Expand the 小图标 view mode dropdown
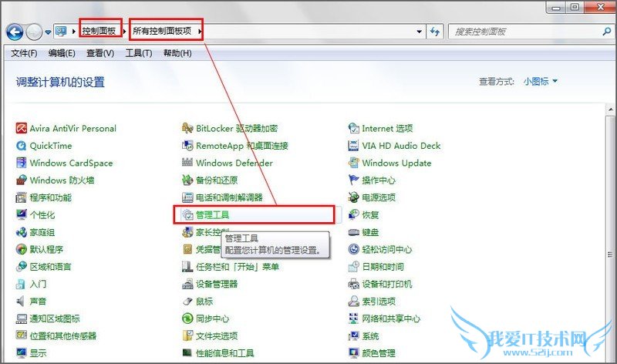Viewport: 617px width, 364px height. (x=541, y=82)
